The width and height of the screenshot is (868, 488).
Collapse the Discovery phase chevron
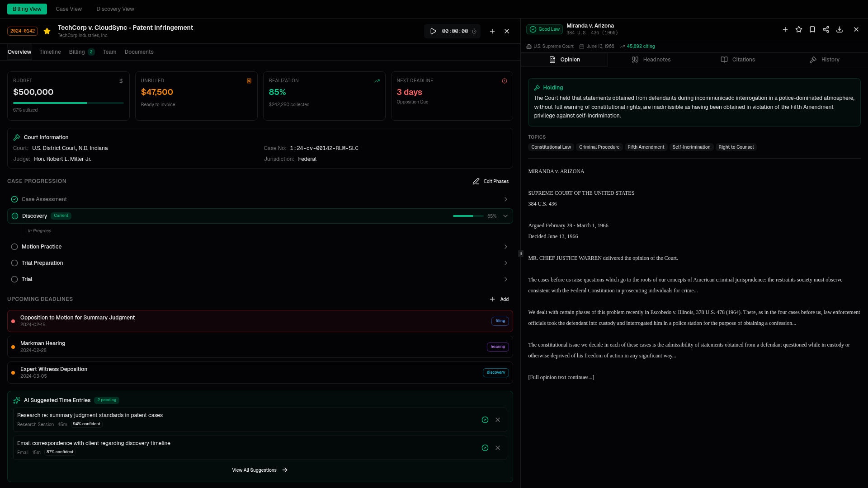505,216
